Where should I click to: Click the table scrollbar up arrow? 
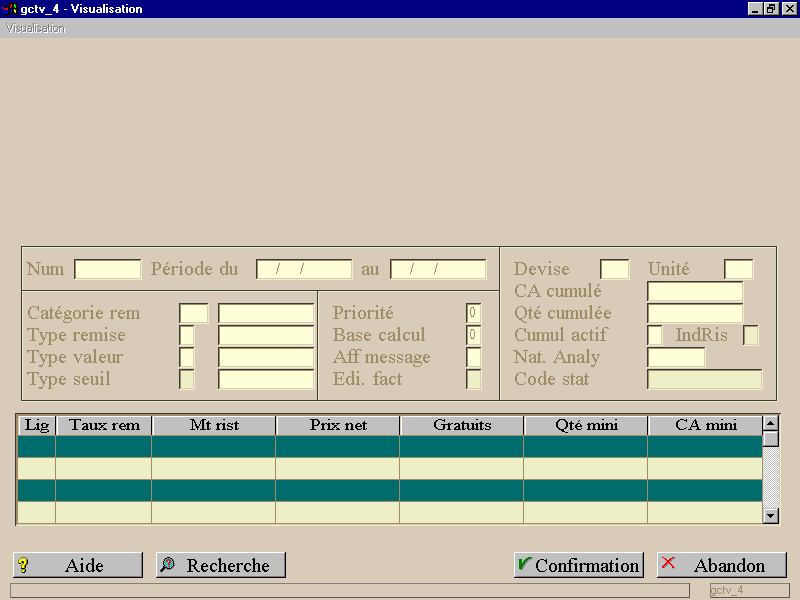coord(770,423)
